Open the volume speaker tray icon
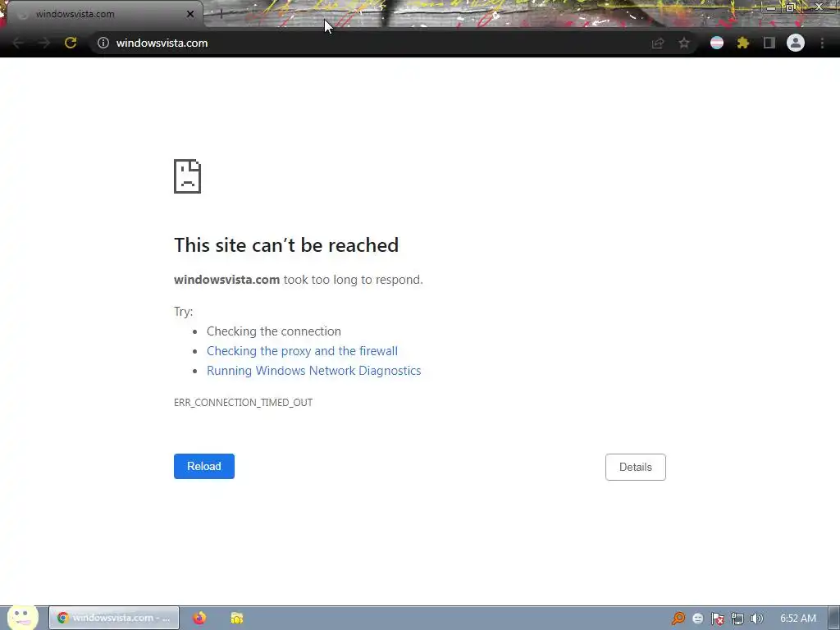This screenshot has height=630, width=840. point(757,619)
